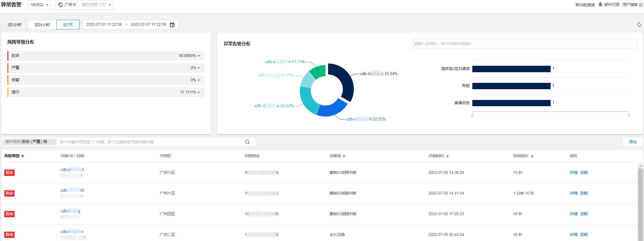Expand the 致命 88.8889% risk row
The height and width of the screenshot is (241, 644).
tap(106, 56)
